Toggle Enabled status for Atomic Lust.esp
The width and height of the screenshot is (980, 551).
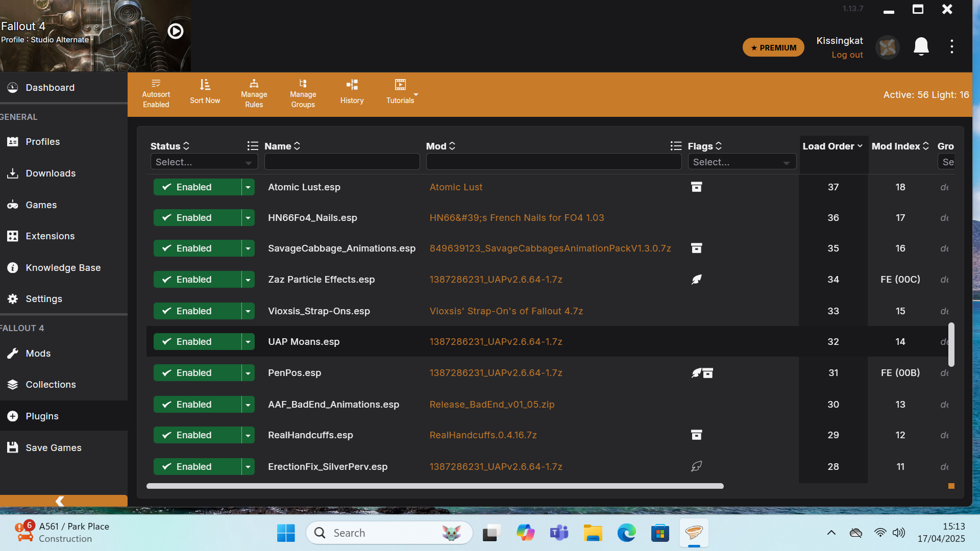(x=197, y=187)
